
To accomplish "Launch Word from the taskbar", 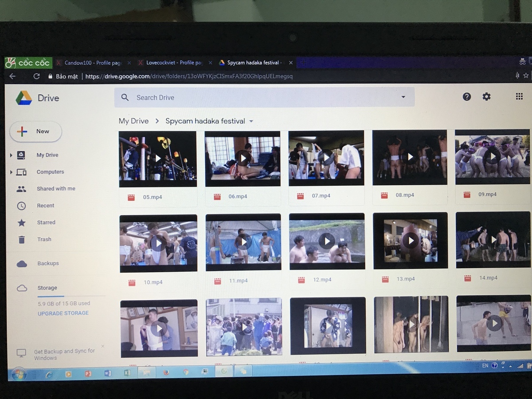I will [x=107, y=373].
